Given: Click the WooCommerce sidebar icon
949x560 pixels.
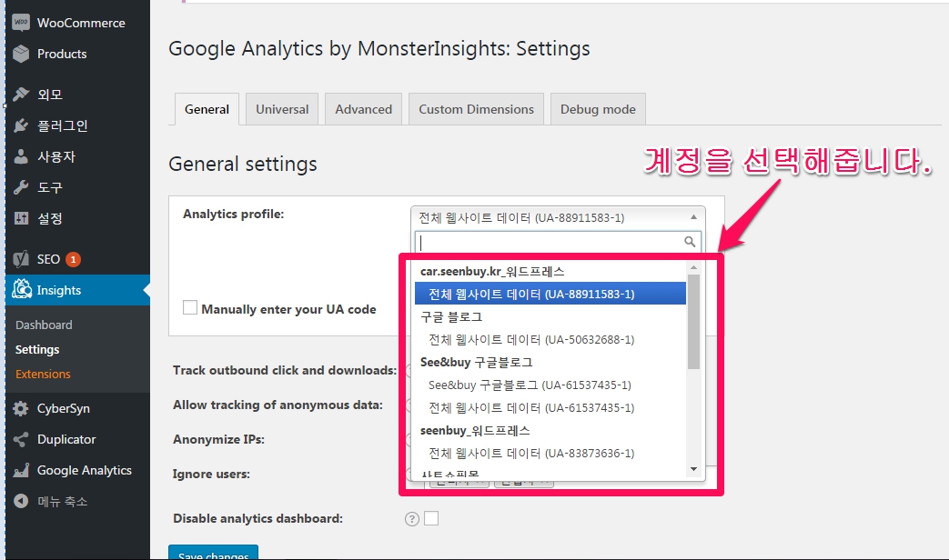Looking at the screenshot, I should tap(21, 23).
